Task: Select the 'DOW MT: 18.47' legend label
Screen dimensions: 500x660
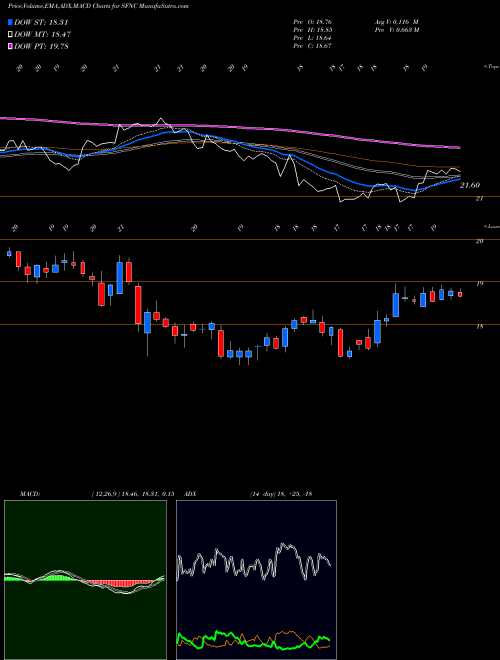Action: (x=42, y=35)
